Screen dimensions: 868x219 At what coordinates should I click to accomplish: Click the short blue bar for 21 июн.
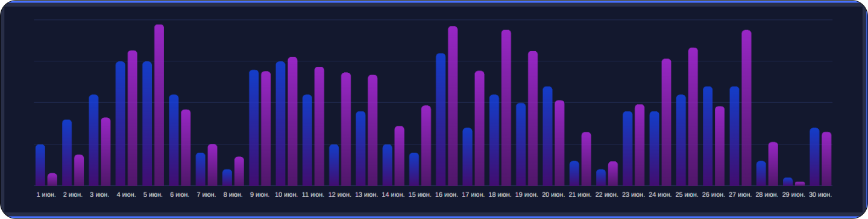[574, 173]
